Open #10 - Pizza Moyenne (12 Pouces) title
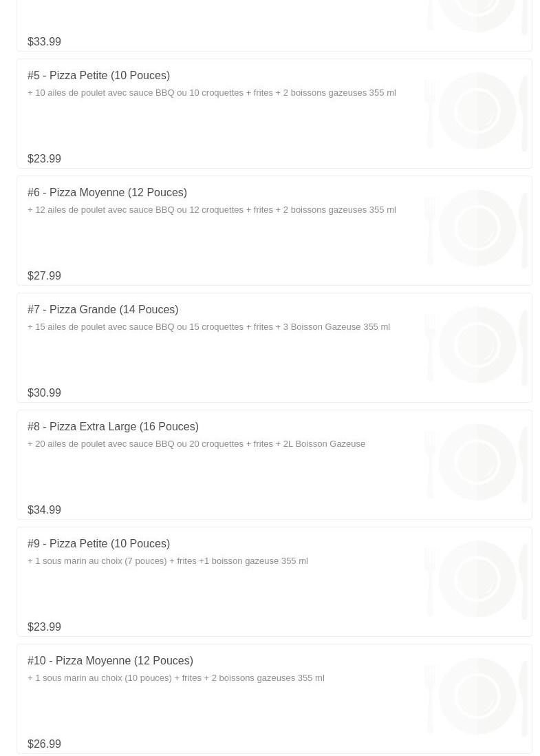Viewport: 540px width, 756px height. coord(110,661)
